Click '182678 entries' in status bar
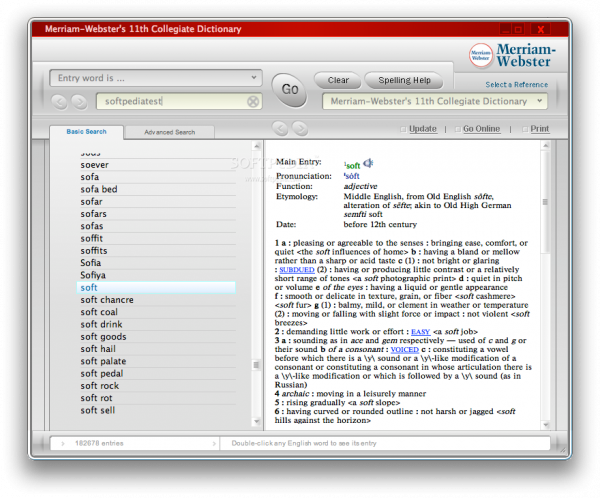Image resolution: width=600 pixels, height=498 pixels. click(99, 444)
